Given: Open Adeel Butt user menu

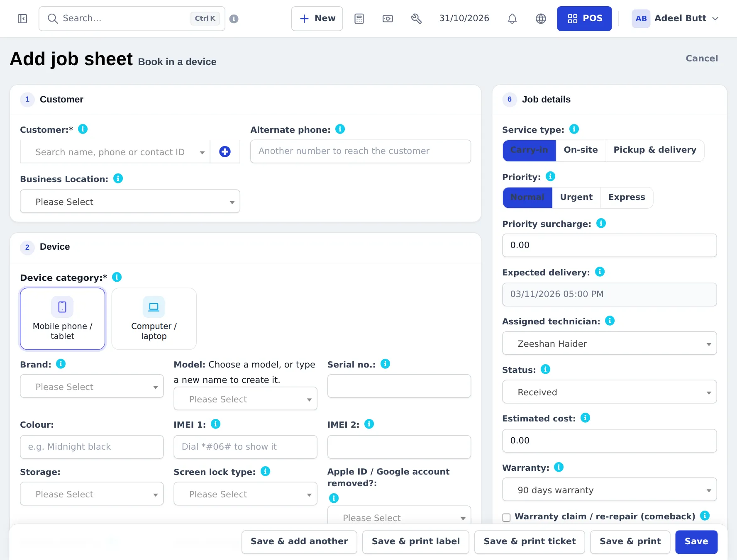Looking at the screenshot, I should [x=675, y=19].
